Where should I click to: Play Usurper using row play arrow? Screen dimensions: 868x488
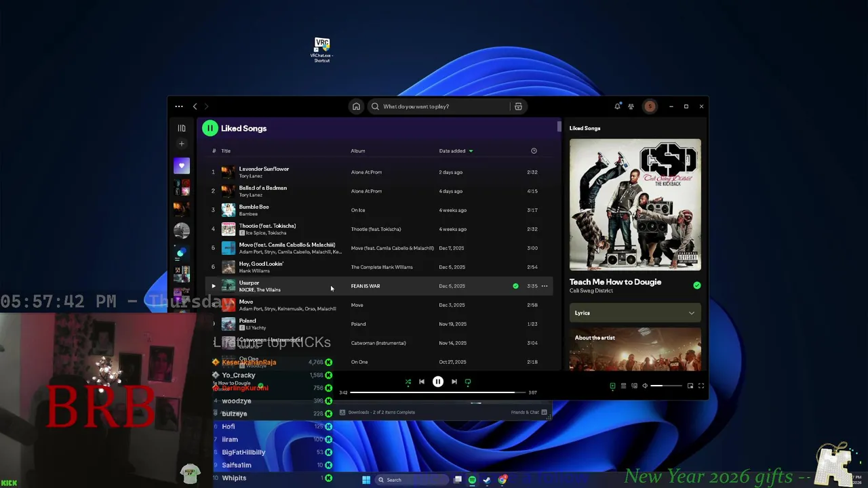[213, 286]
